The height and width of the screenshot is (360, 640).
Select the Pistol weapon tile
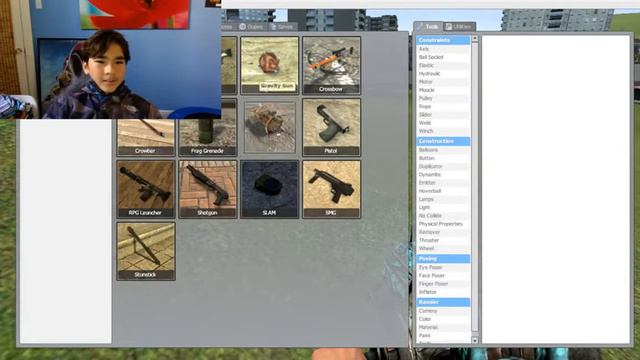point(331,127)
